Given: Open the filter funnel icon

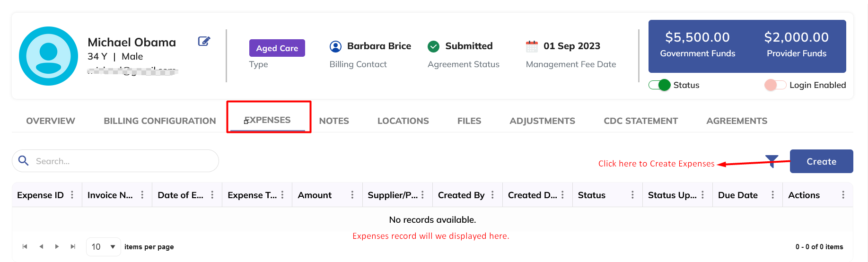Looking at the screenshot, I should pos(772,161).
